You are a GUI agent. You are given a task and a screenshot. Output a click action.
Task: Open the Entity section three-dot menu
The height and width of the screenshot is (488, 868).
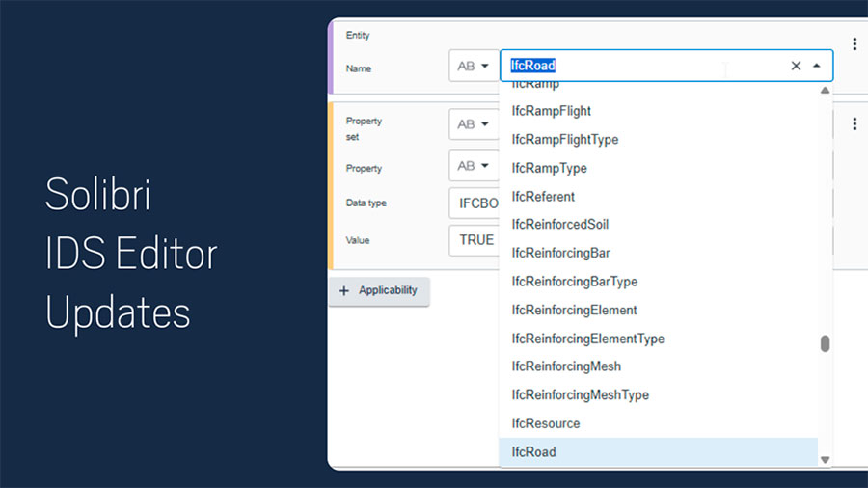pyautogui.click(x=854, y=44)
